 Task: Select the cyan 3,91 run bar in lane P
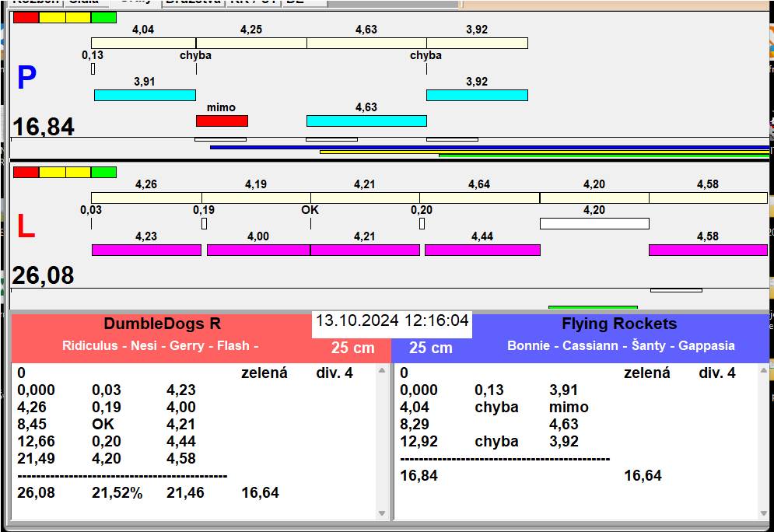[x=145, y=95]
